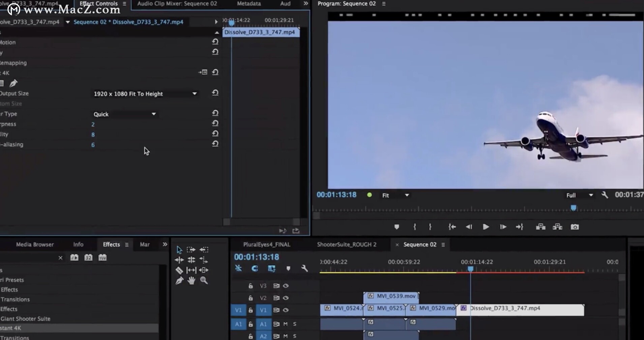644x340 pixels.
Task: Reset the Motion effect
Action: 215,42
